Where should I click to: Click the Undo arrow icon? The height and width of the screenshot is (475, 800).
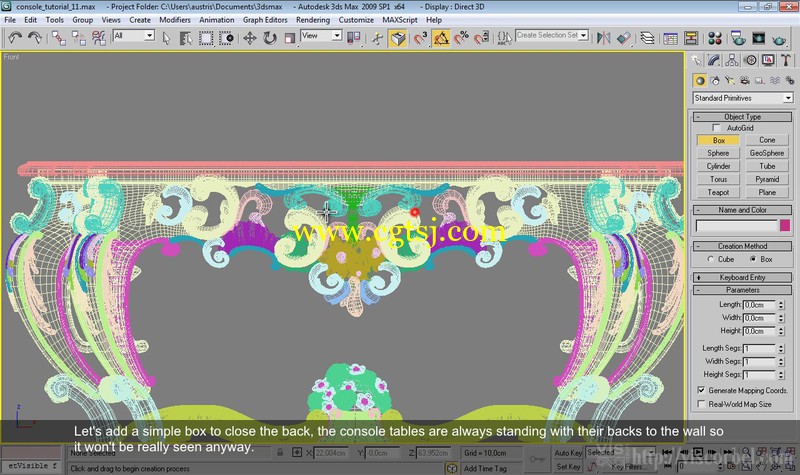pyautogui.click(x=15, y=38)
